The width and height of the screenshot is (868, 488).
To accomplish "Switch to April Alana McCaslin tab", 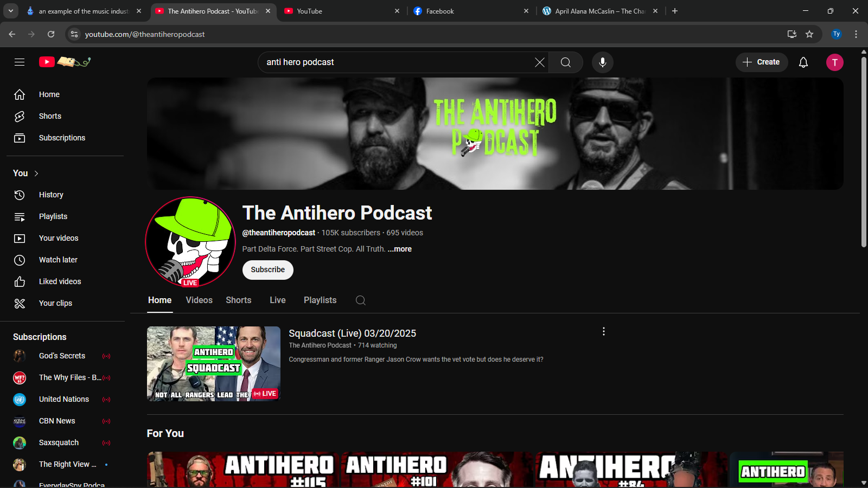I will coord(600,11).
